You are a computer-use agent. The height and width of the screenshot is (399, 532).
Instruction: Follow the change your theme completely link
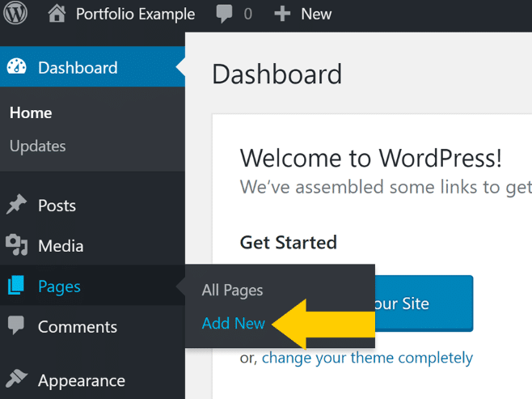click(x=367, y=358)
